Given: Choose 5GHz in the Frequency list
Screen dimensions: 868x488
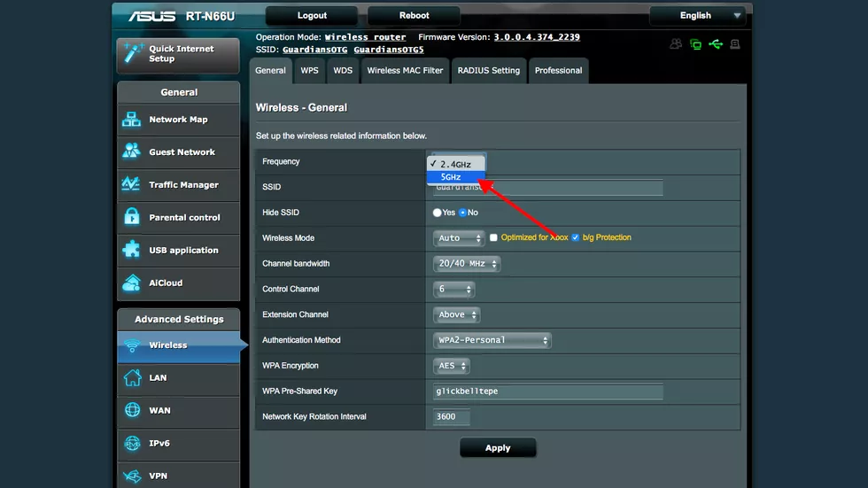Looking at the screenshot, I should (452, 177).
